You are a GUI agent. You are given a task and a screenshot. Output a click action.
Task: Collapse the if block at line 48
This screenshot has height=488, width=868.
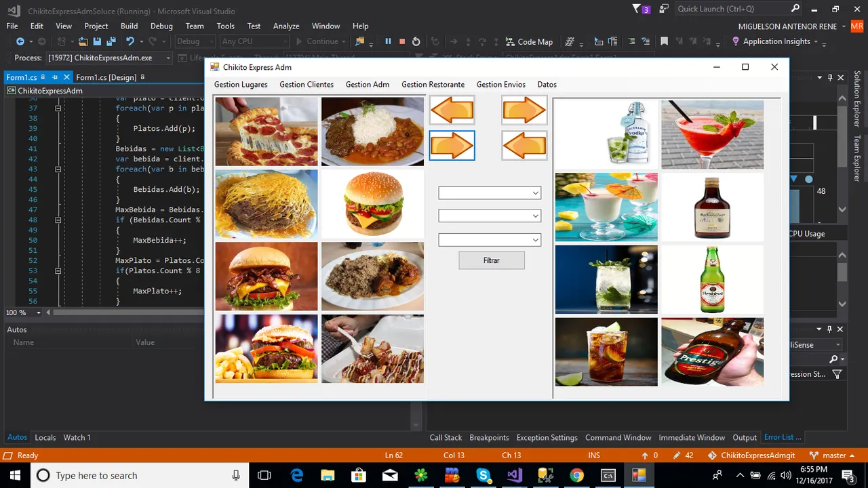[x=58, y=220]
